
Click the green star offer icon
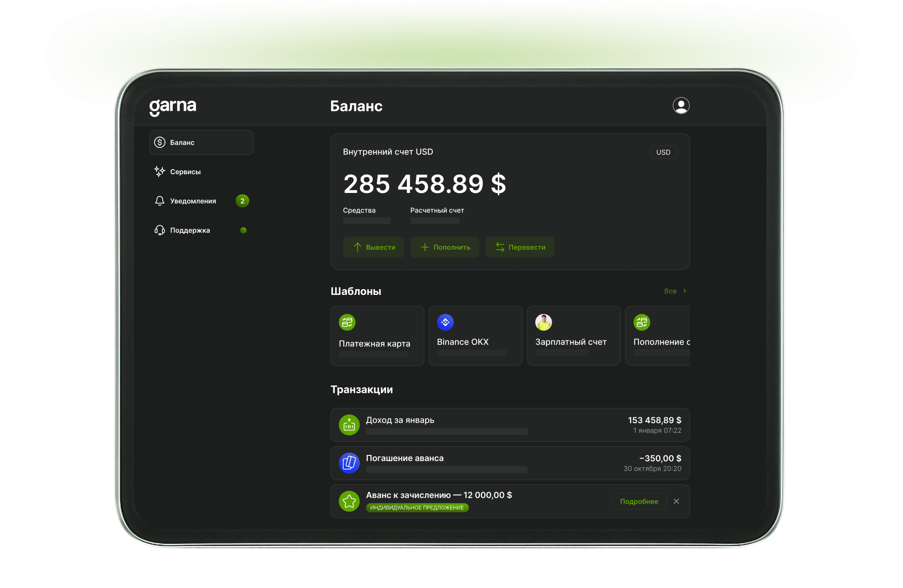click(x=349, y=501)
